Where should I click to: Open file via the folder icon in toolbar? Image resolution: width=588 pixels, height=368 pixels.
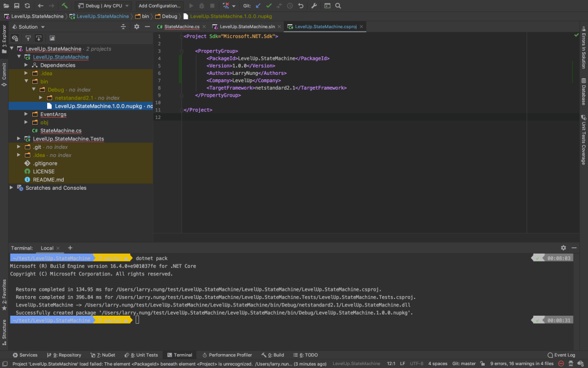6,6
